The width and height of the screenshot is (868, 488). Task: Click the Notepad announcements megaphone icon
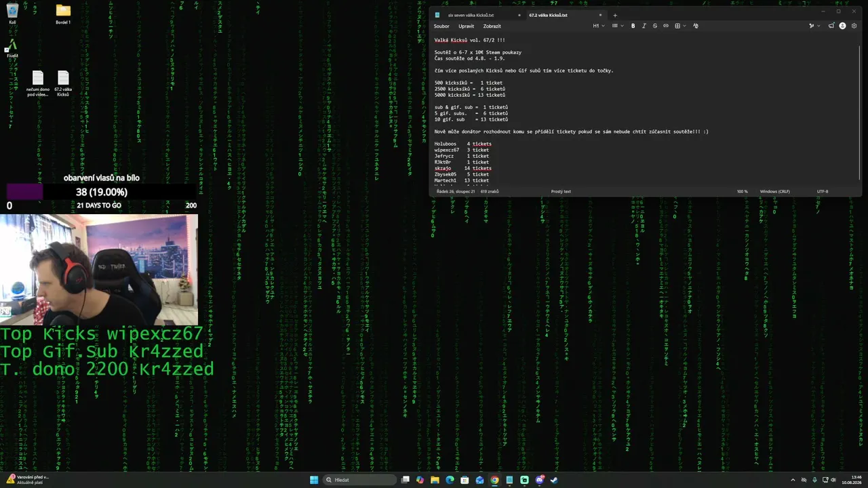point(831,26)
